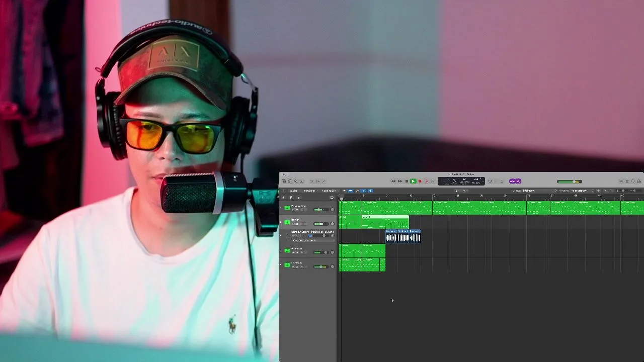Toggle blue input monitoring on Cumbow Loop track
The width and height of the screenshot is (644, 362).
point(310,236)
